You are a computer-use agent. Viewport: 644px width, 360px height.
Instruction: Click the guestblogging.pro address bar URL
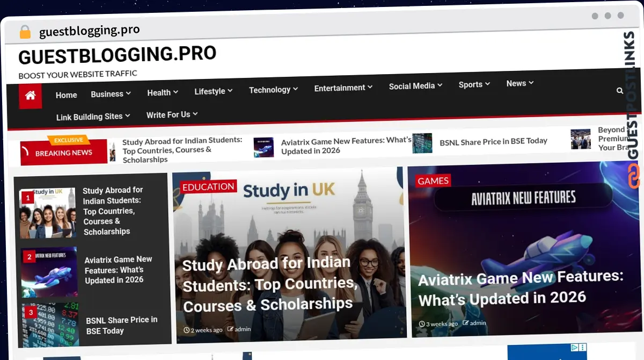pos(89,31)
